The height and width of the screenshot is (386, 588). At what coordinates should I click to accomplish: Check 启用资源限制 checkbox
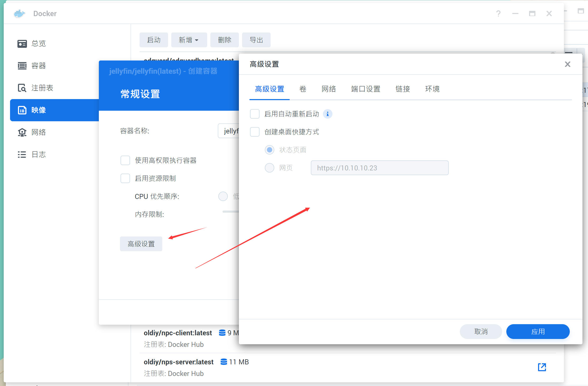(x=125, y=178)
